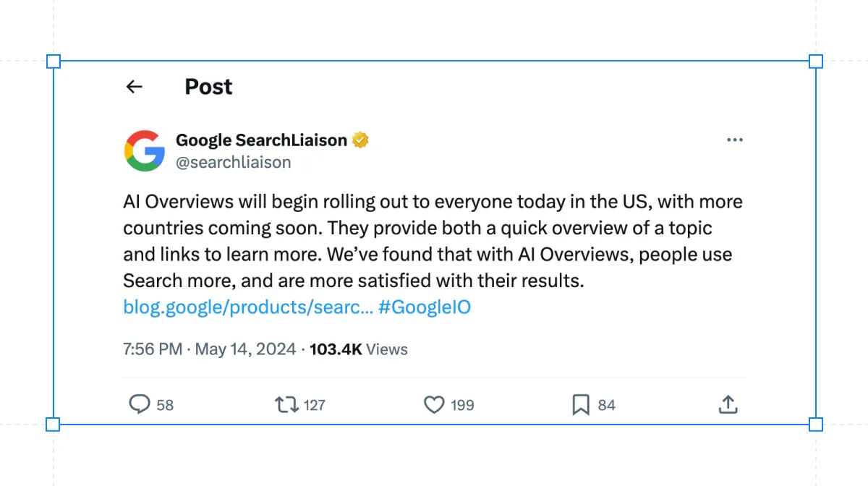868x486 pixels.
Task: Click the Google logo profile avatar
Action: pyautogui.click(x=145, y=150)
